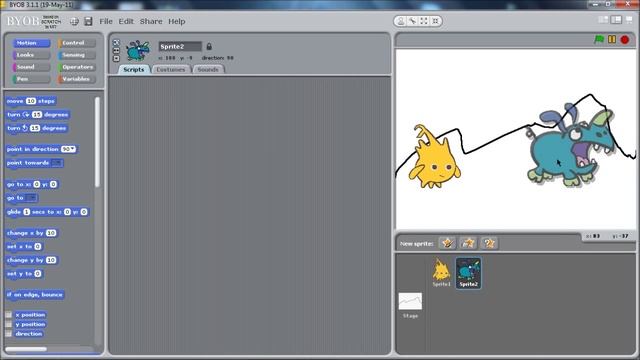The height and width of the screenshot is (360, 640).
Task: Switch to the Costumes tab
Action: [x=171, y=69]
